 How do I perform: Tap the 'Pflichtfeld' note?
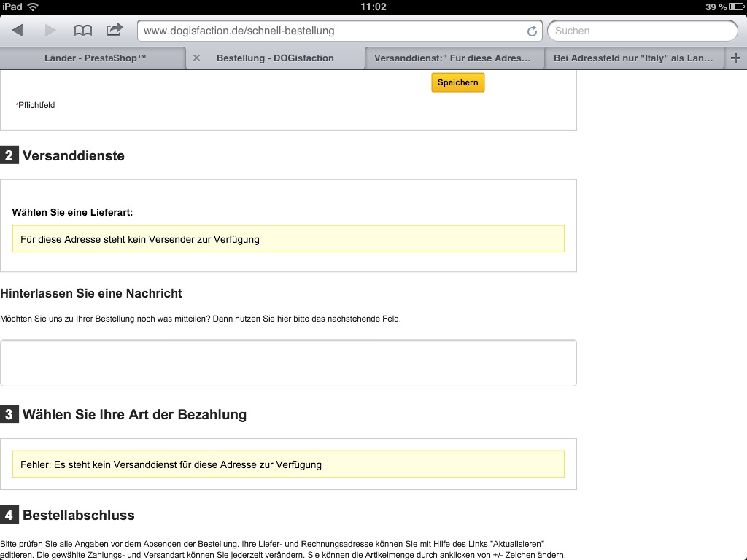pyautogui.click(x=36, y=105)
